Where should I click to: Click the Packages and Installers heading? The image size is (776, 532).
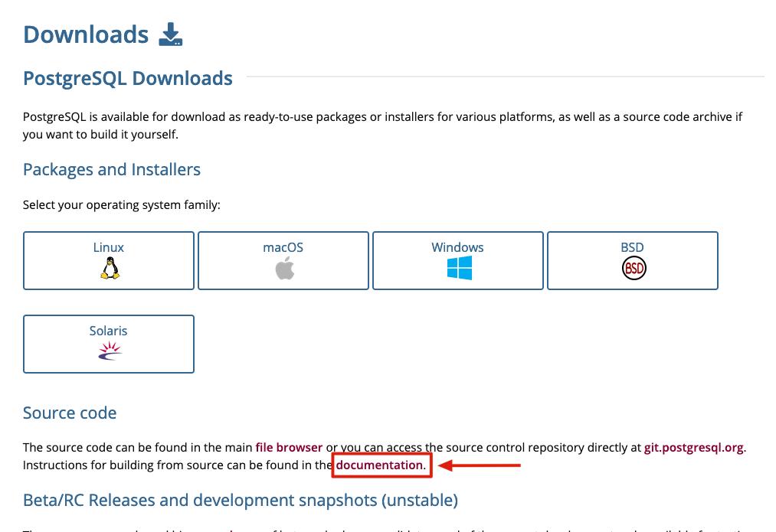112,170
